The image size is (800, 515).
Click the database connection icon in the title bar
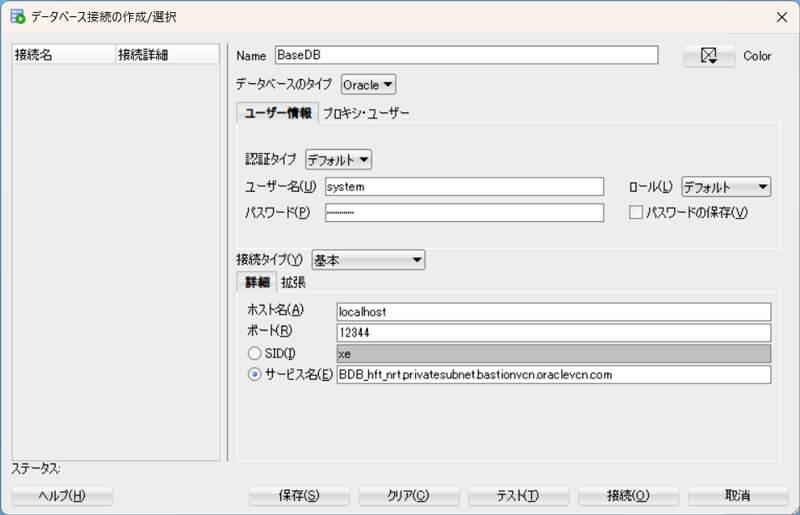tap(17, 16)
